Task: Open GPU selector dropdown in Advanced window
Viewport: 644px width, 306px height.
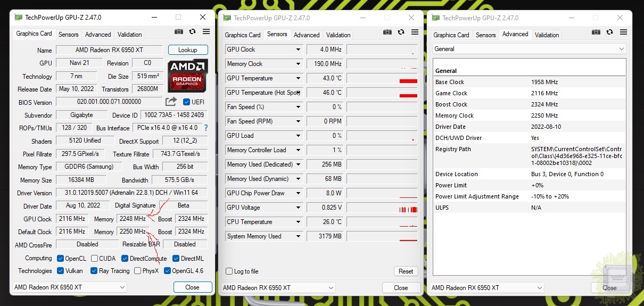Action: tap(487, 288)
